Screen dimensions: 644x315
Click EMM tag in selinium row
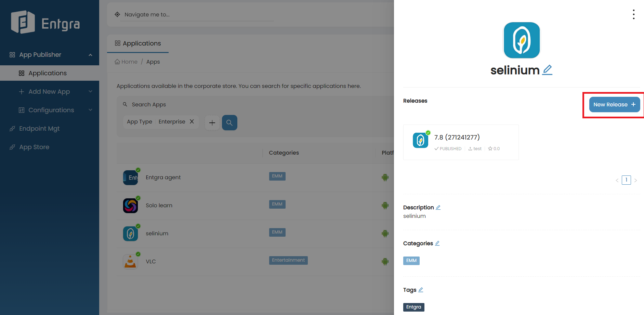coord(277,232)
